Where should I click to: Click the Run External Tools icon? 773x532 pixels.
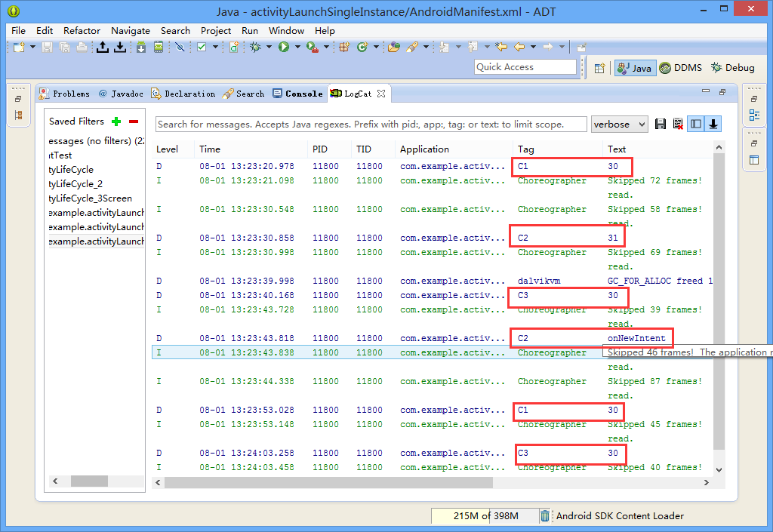coord(312,48)
